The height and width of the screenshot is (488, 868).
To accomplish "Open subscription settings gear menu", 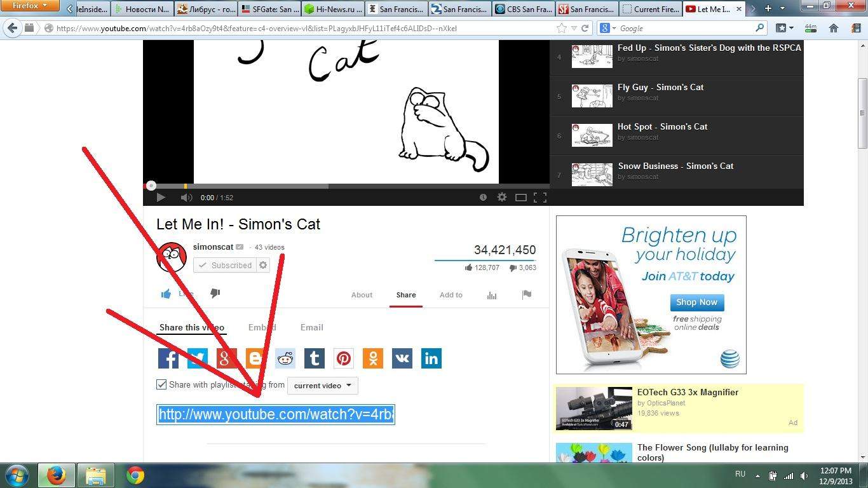I will point(264,265).
